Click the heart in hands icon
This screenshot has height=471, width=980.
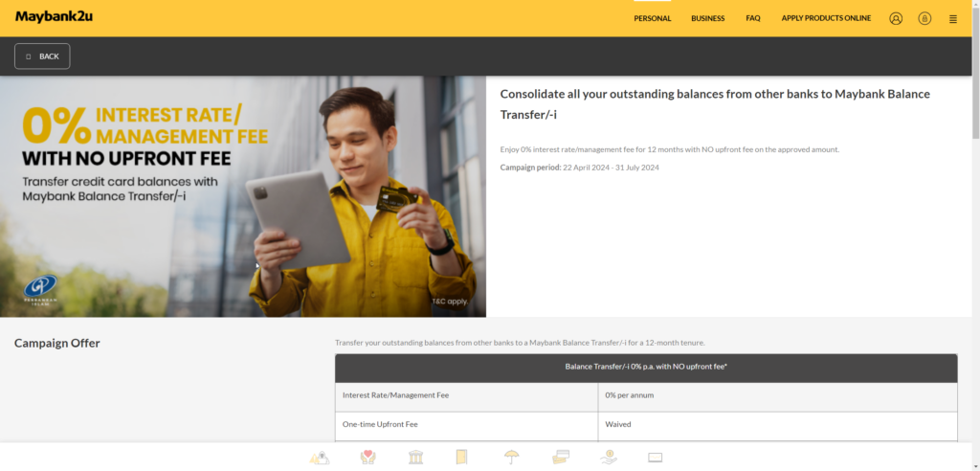pos(368,458)
